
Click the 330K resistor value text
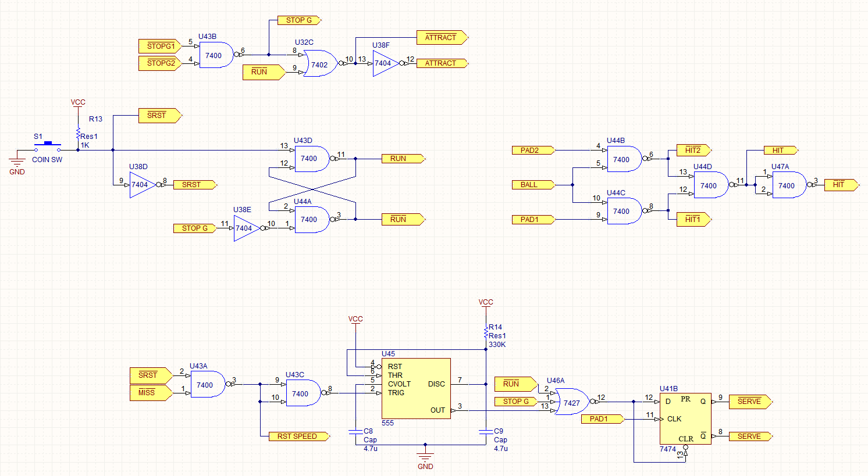(x=497, y=345)
